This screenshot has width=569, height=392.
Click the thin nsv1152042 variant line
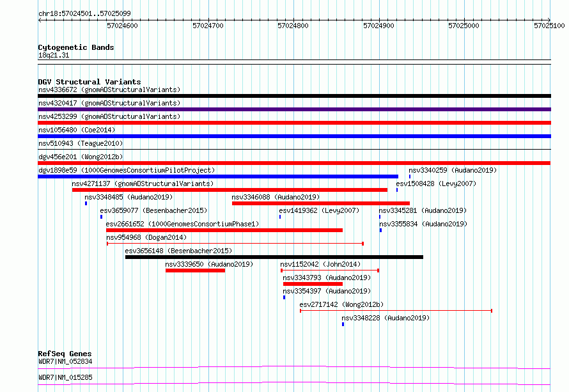click(330, 270)
